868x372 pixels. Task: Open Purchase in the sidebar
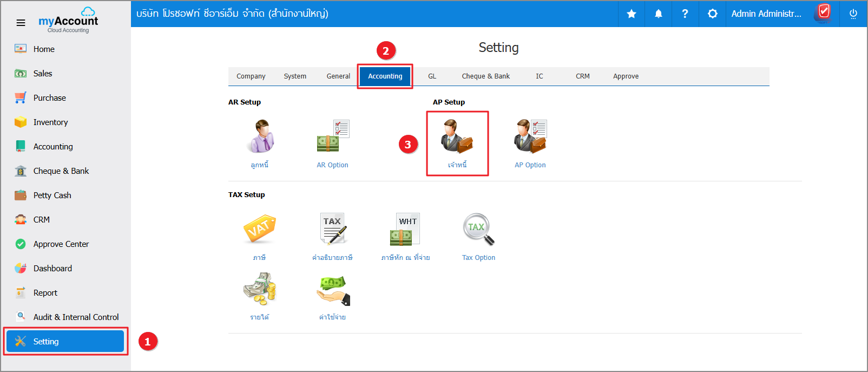49,98
